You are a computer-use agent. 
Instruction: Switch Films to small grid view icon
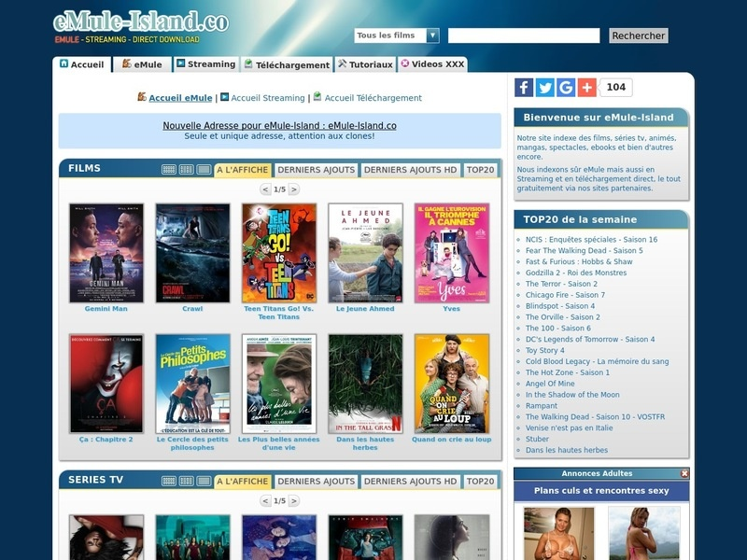click(x=169, y=170)
